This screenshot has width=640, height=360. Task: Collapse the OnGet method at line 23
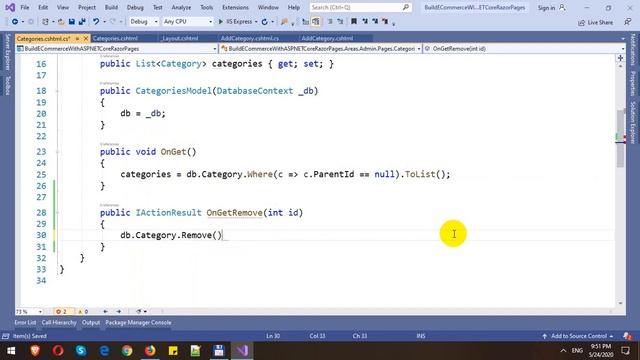57,152
